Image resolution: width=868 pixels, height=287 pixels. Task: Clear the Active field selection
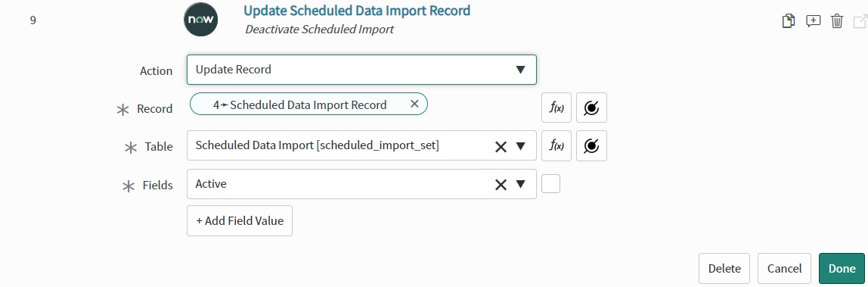pyautogui.click(x=501, y=185)
